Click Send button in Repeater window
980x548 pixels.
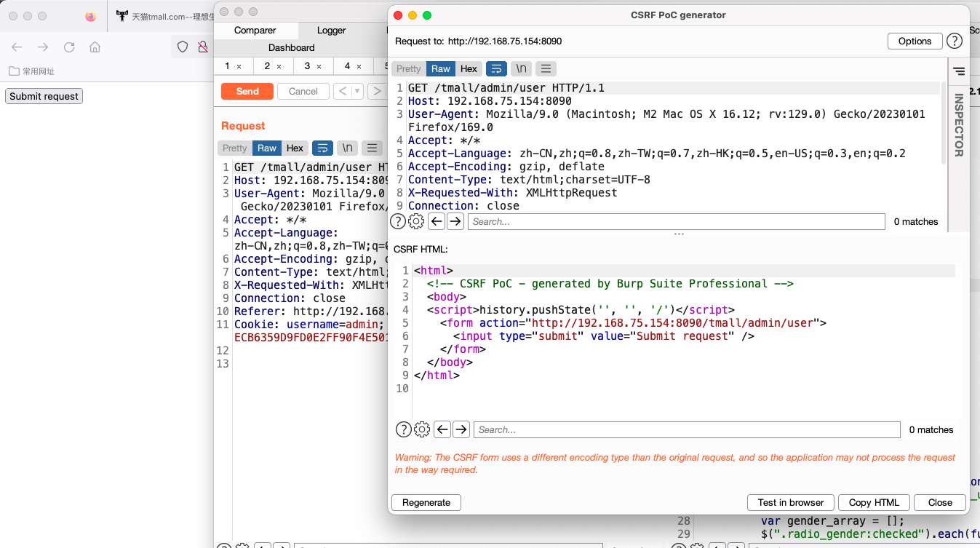point(247,91)
